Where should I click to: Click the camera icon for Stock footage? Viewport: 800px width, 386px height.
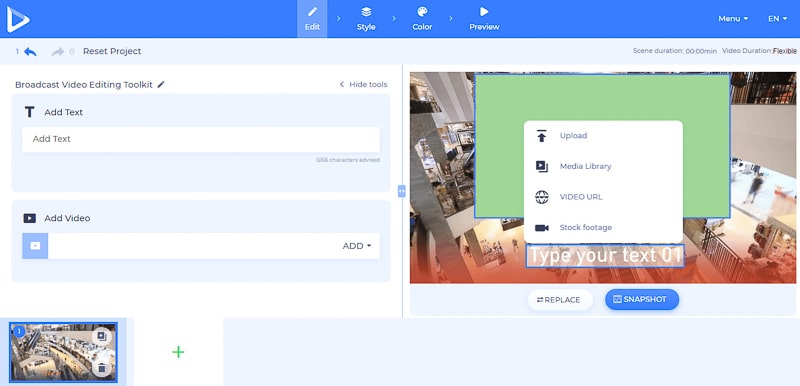click(x=542, y=228)
